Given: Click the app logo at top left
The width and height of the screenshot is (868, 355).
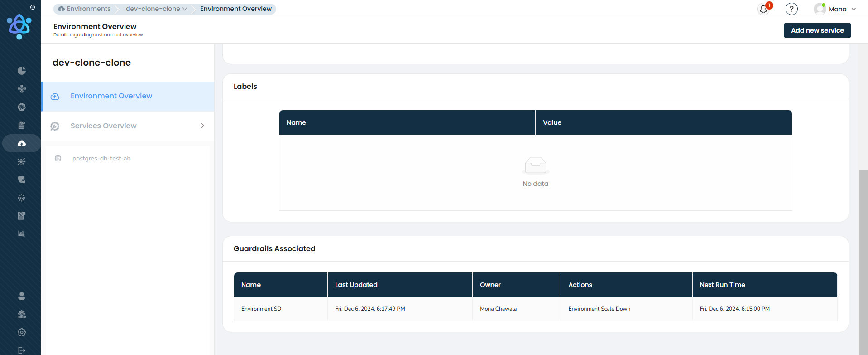Looking at the screenshot, I should [19, 27].
